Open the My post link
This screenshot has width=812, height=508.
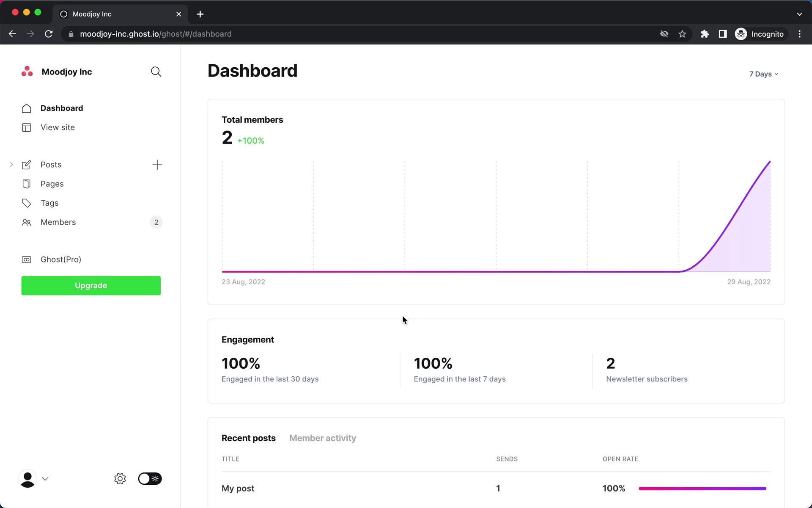click(238, 489)
